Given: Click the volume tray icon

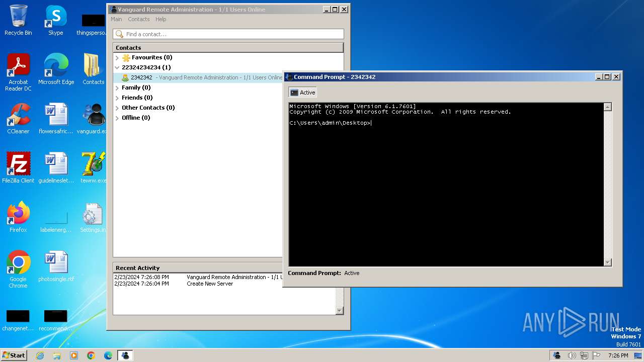Looking at the screenshot, I should (x=572, y=355).
